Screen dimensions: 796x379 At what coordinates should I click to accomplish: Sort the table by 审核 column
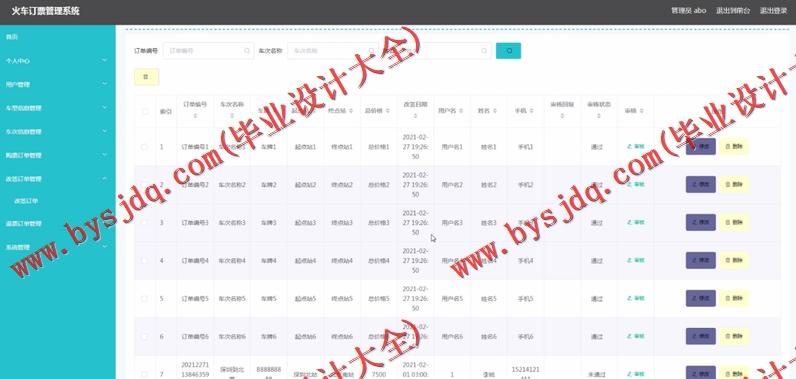click(x=641, y=111)
